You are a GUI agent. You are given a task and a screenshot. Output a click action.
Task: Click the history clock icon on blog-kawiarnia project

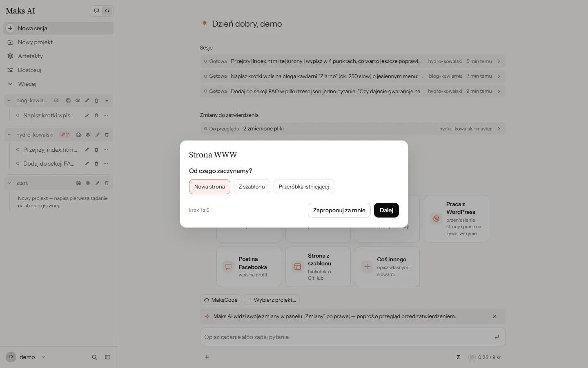point(56,101)
